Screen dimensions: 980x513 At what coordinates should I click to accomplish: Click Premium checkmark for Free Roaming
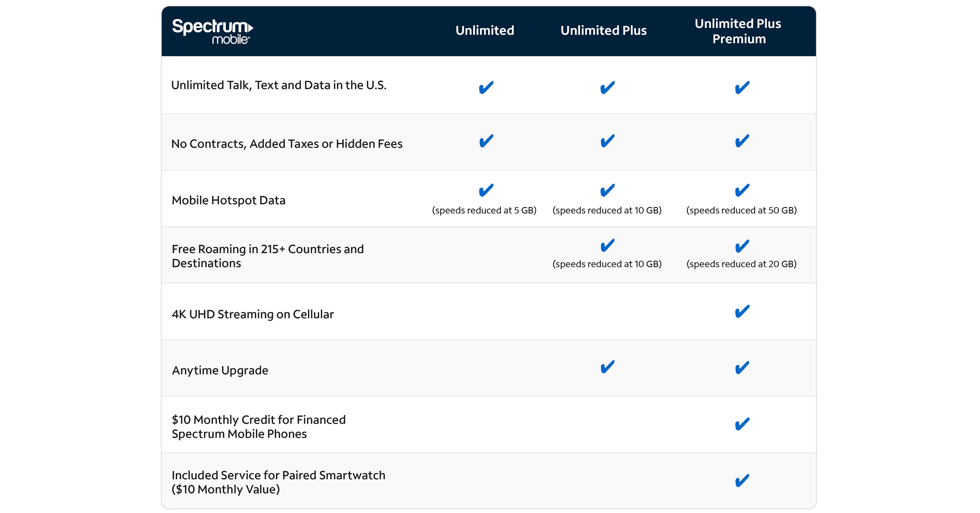(742, 246)
